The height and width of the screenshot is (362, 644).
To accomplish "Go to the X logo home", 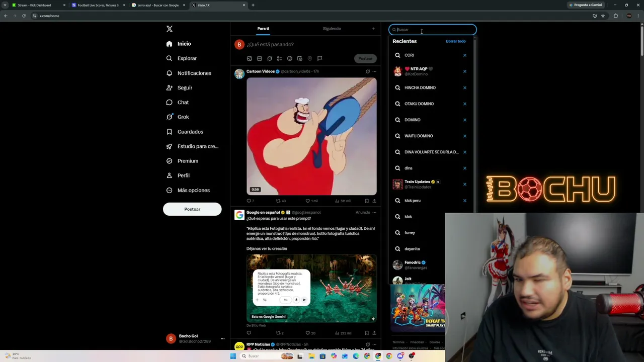I will tap(170, 29).
